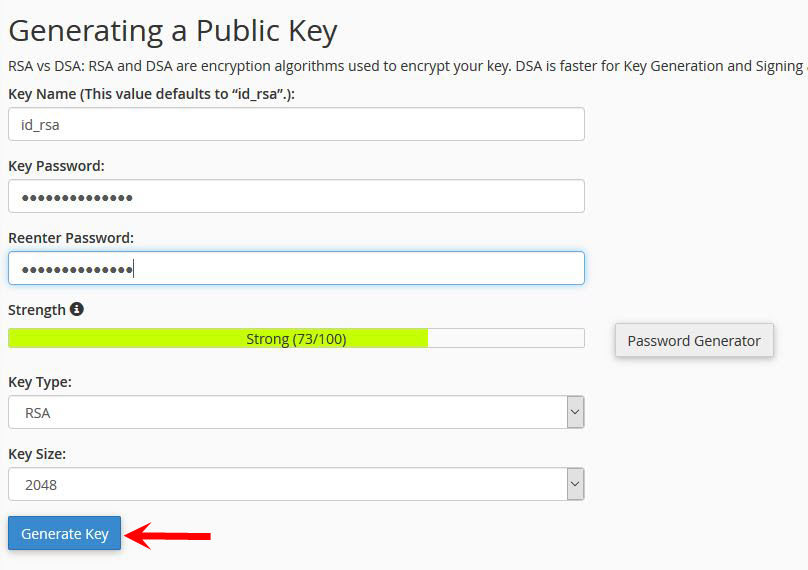Viewport: 808px width, 570px height.
Task: Click the red arrow pointing at Generate Key
Action: click(168, 536)
